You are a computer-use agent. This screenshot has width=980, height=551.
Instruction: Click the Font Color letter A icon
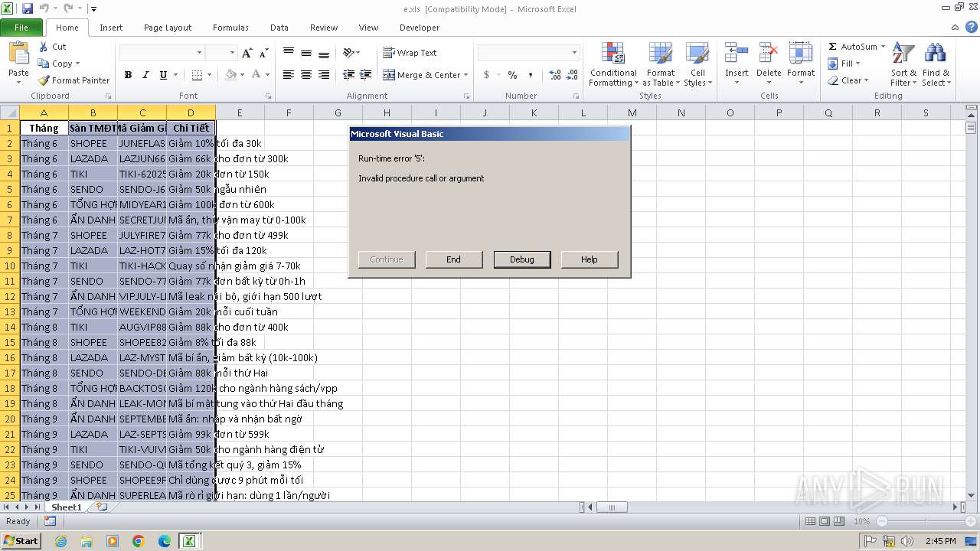pyautogui.click(x=256, y=75)
